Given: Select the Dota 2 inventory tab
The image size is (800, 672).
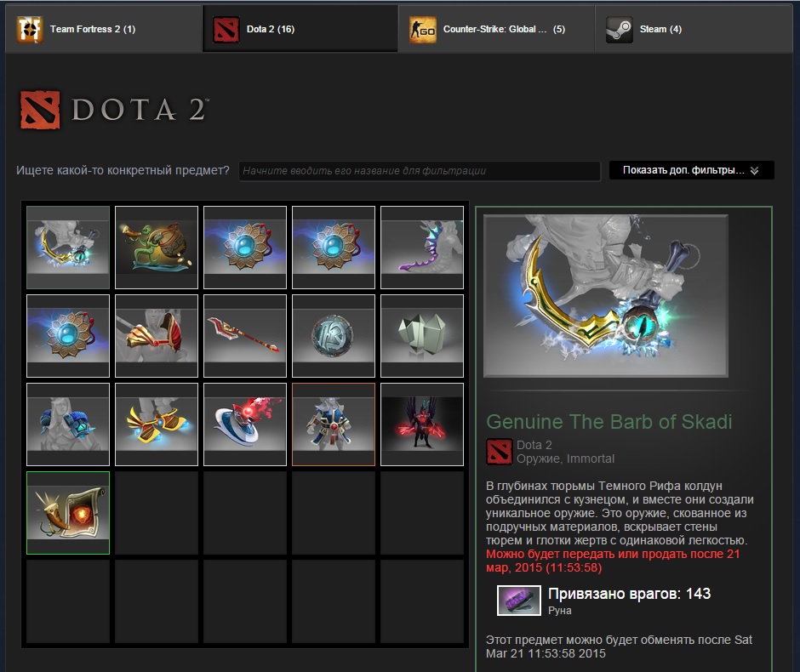Looking at the screenshot, I should coord(300,29).
